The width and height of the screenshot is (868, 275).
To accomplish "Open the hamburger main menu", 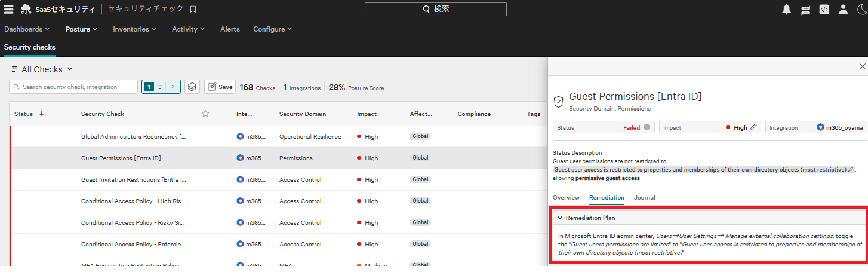I will [9, 9].
